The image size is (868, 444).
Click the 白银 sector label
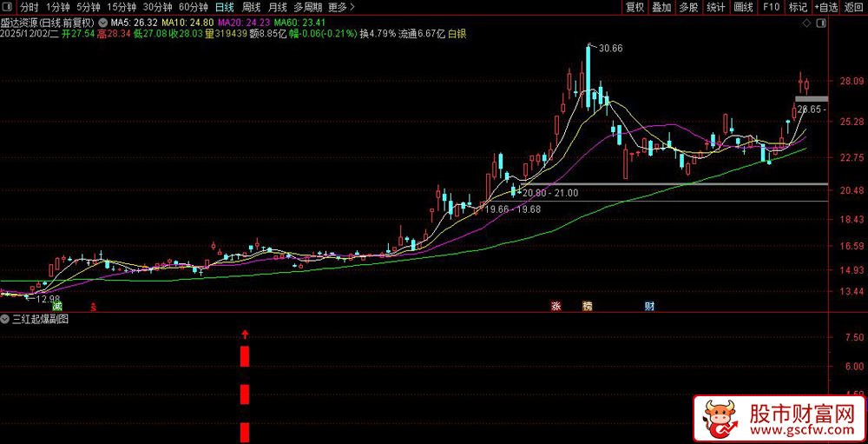point(457,34)
